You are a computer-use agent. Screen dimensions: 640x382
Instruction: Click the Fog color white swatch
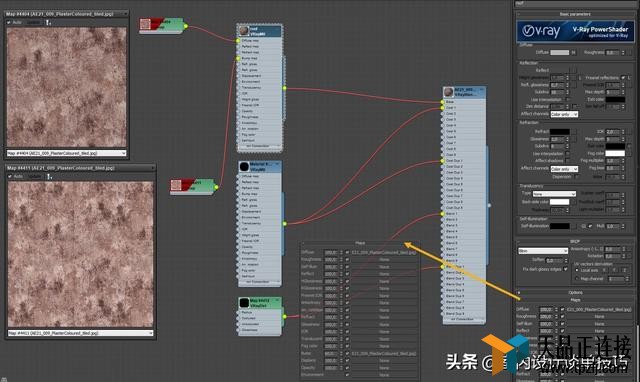pyautogui.click(x=615, y=153)
